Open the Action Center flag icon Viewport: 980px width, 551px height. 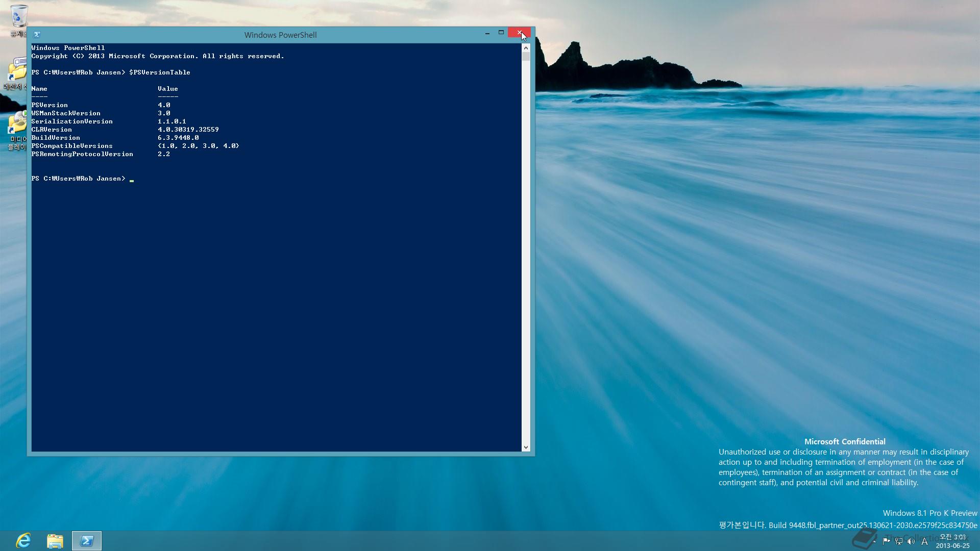click(886, 541)
